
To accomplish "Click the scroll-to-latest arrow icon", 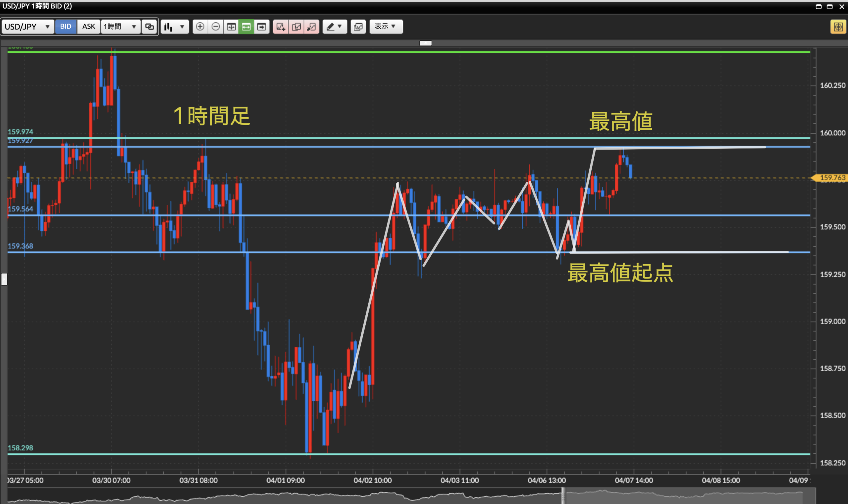I will point(262,26).
